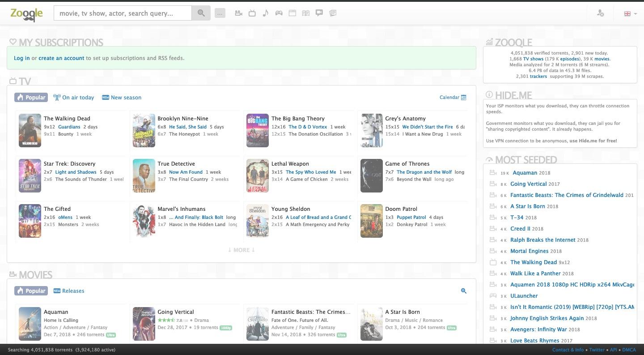
Task: Open episode link Light and Shadows
Action: click(x=76, y=172)
